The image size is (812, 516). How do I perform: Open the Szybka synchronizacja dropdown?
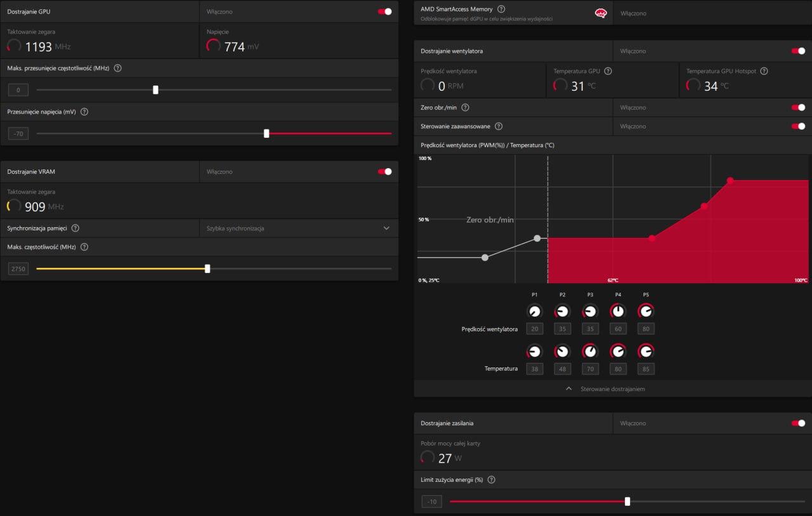[299, 228]
